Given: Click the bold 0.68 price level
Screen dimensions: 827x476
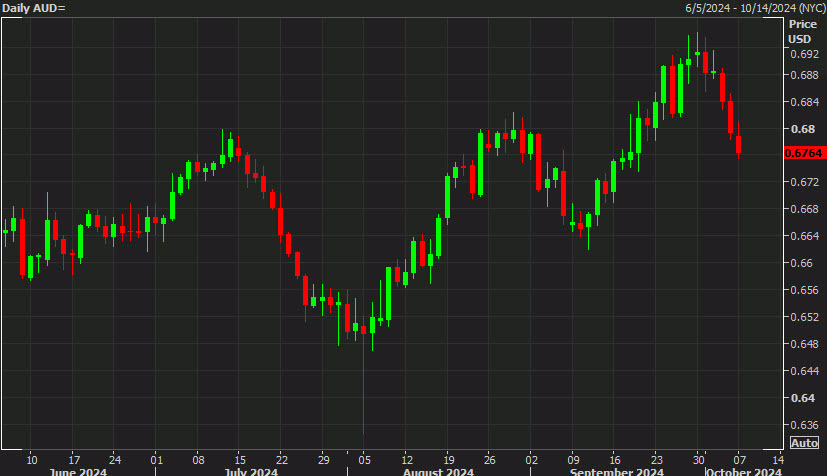Looking at the screenshot, I should click(x=803, y=129).
